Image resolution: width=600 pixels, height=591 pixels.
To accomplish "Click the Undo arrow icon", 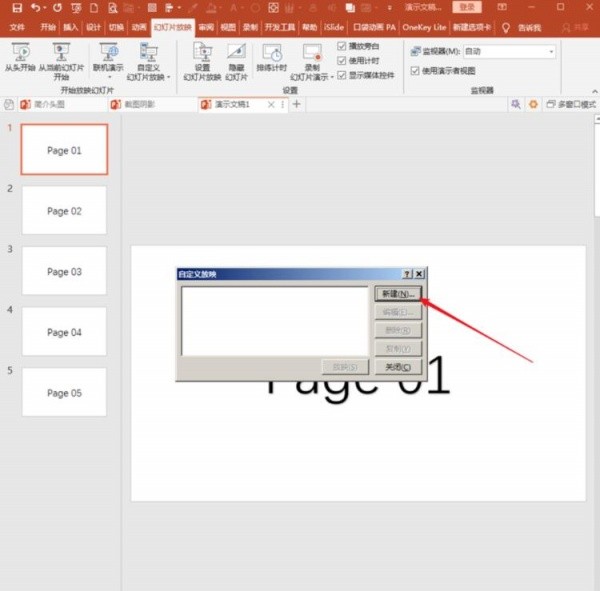I will click(x=35, y=7).
